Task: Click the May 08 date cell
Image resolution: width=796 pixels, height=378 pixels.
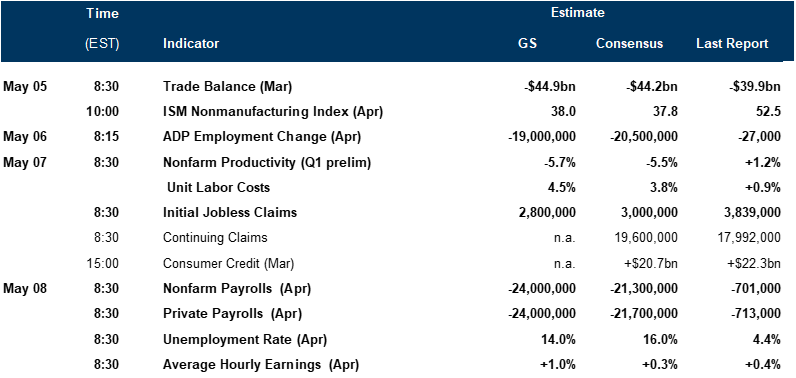Action: pyautogui.click(x=25, y=289)
